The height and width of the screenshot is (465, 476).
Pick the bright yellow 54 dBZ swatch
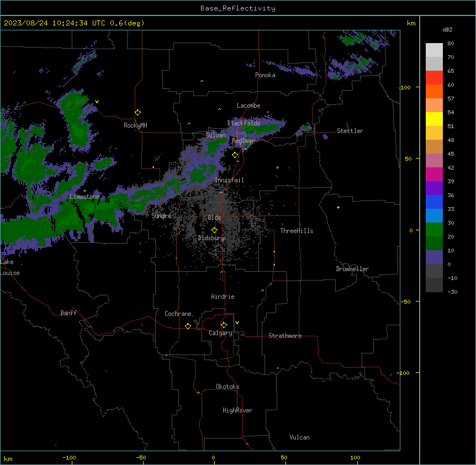coord(434,119)
